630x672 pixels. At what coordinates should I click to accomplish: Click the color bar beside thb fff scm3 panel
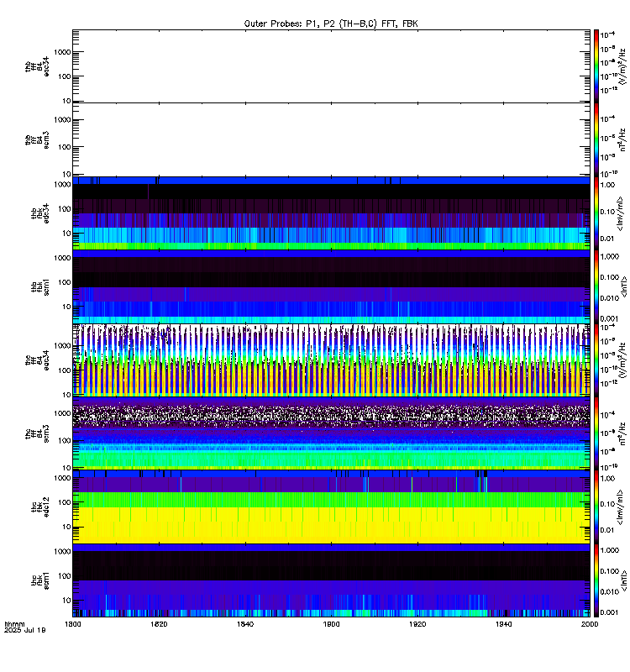click(x=596, y=139)
